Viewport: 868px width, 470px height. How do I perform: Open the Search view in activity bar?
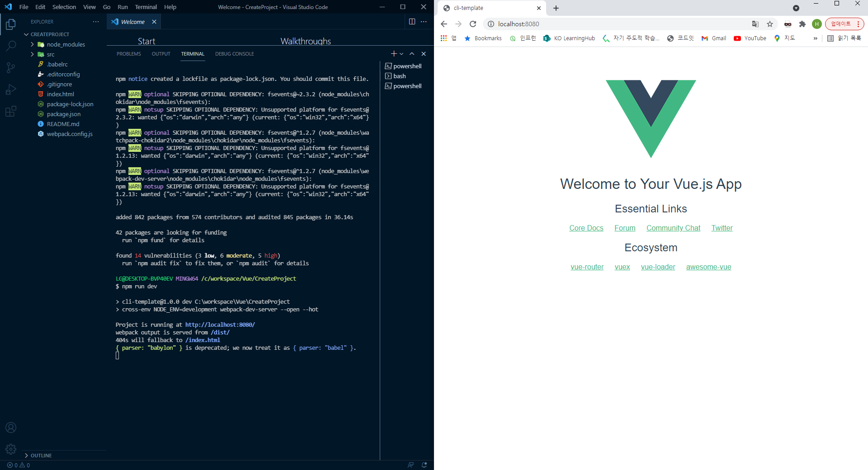(11, 46)
